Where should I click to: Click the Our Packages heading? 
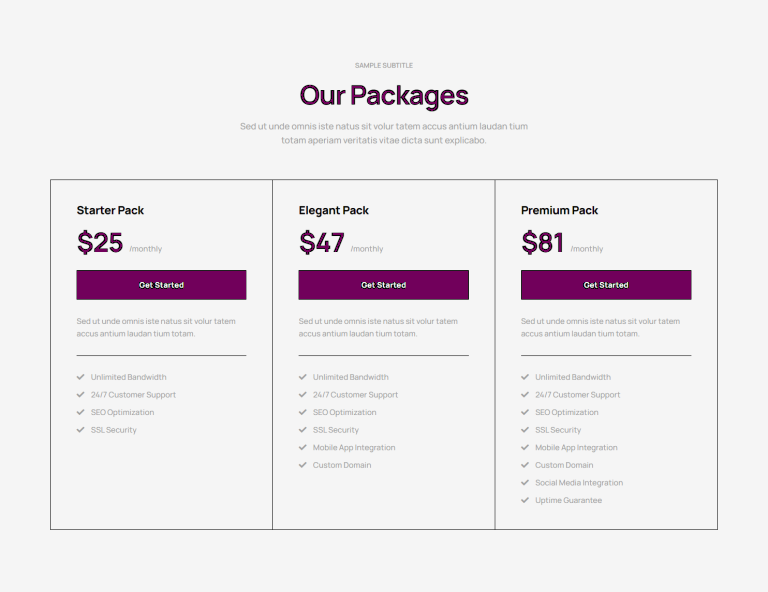(384, 95)
